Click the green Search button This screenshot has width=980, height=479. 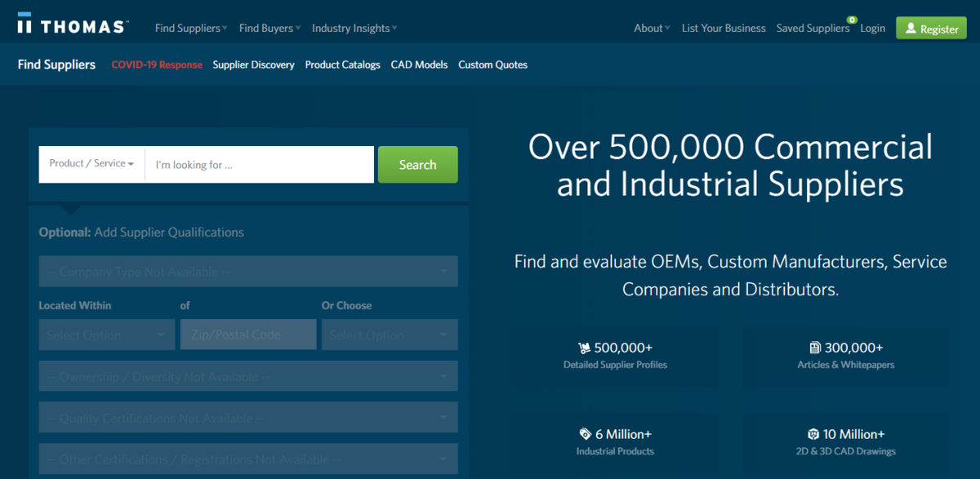coord(417,165)
